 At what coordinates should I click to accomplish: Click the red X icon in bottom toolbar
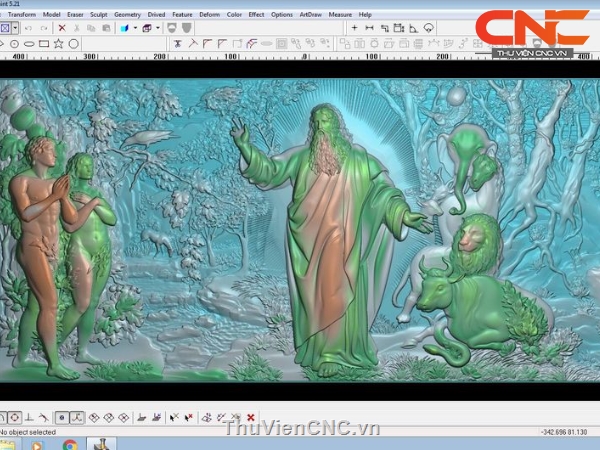[x=251, y=417]
